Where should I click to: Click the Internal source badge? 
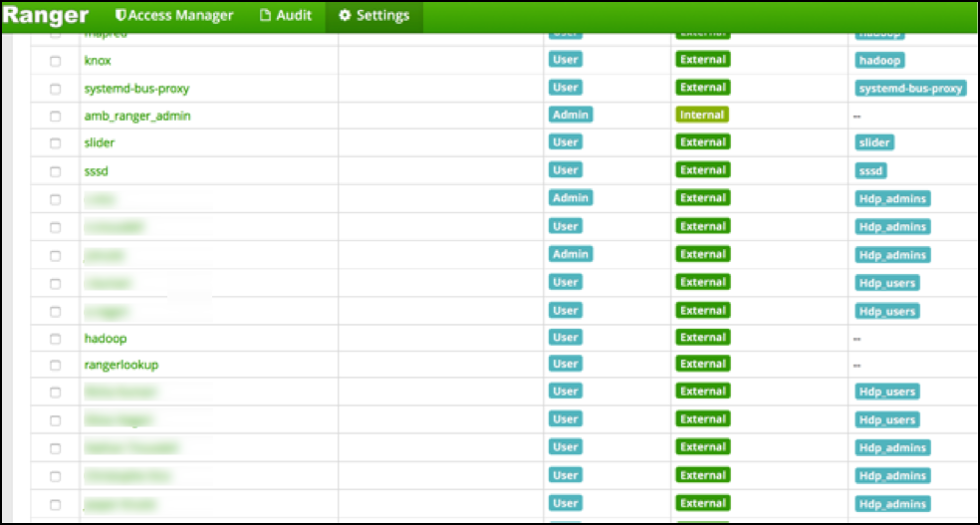(701, 115)
